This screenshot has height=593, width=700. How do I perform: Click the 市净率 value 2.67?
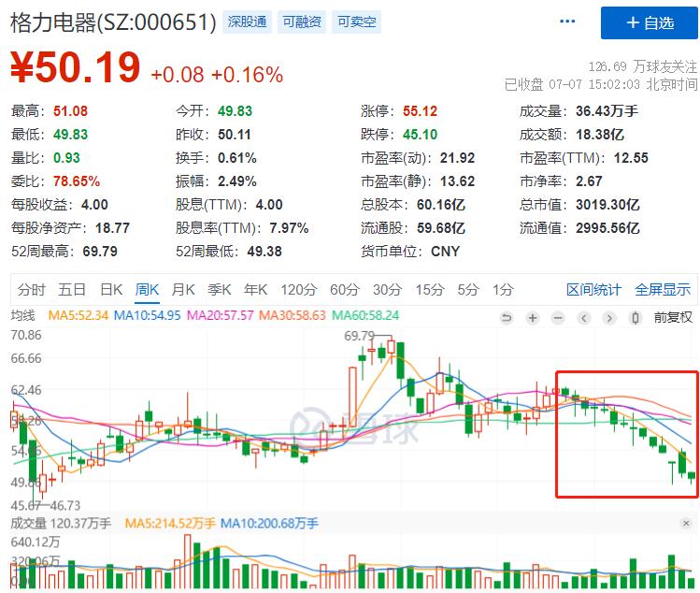[589, 181]
